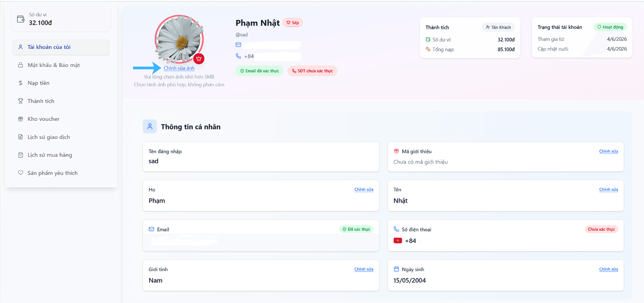Click the person icon beside Thông tin cá nhân
The image size is (644, 303).
[150, 126]
